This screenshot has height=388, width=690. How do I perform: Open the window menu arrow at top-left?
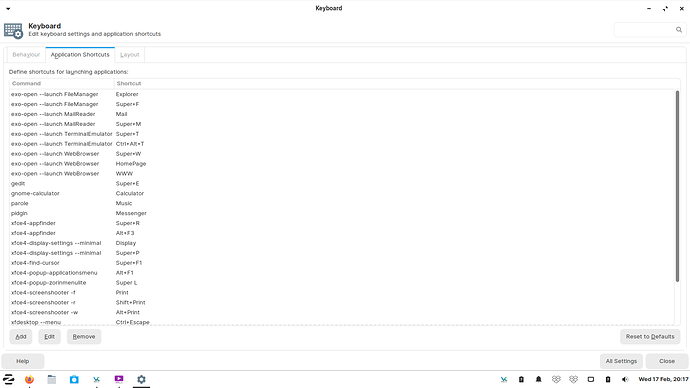click(x=8, y=8)
